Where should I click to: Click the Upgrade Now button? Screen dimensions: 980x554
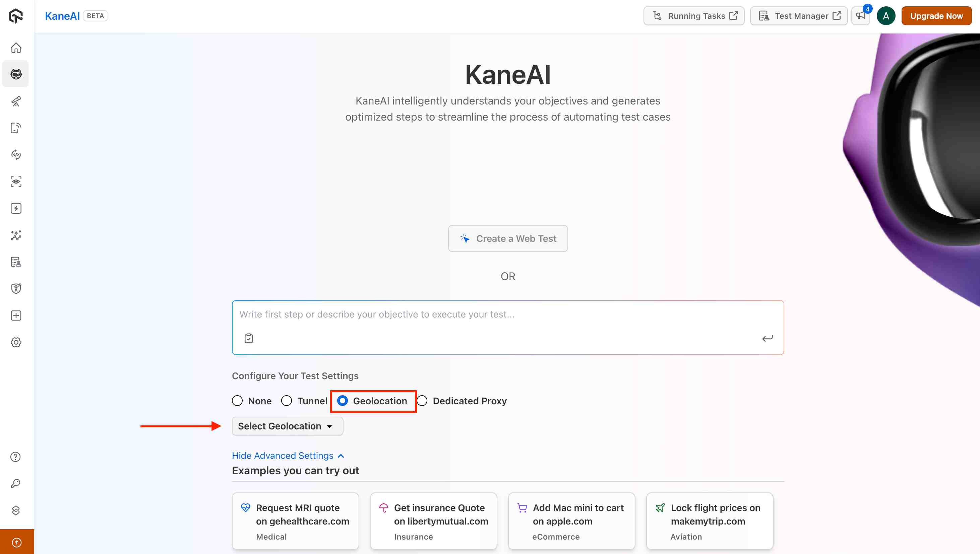coord(936,16)
